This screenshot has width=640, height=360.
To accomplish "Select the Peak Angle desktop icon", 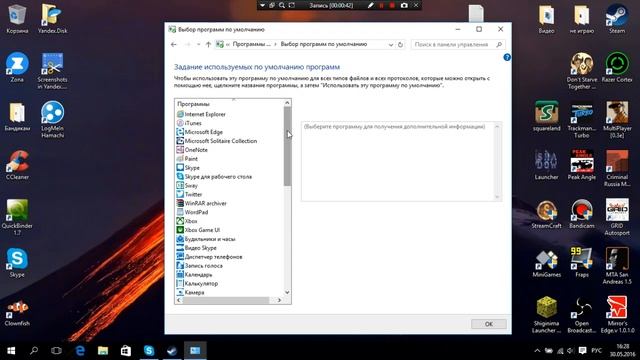I will 582,165.
